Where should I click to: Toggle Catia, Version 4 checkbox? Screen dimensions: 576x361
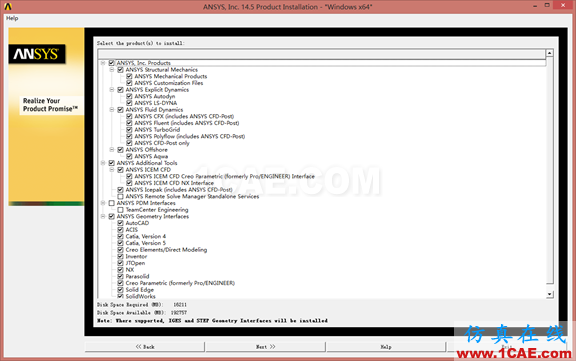coord(120,236)
